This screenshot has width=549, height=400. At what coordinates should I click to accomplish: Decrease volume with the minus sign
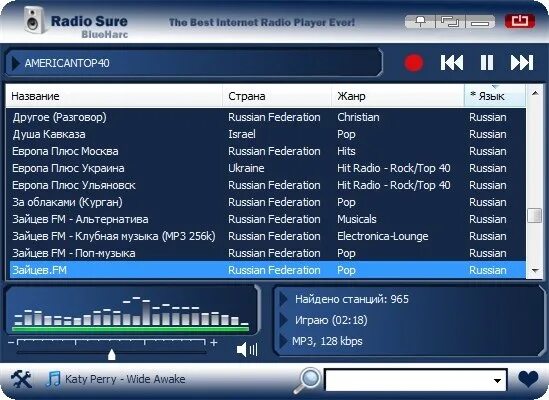click(11, 342)
